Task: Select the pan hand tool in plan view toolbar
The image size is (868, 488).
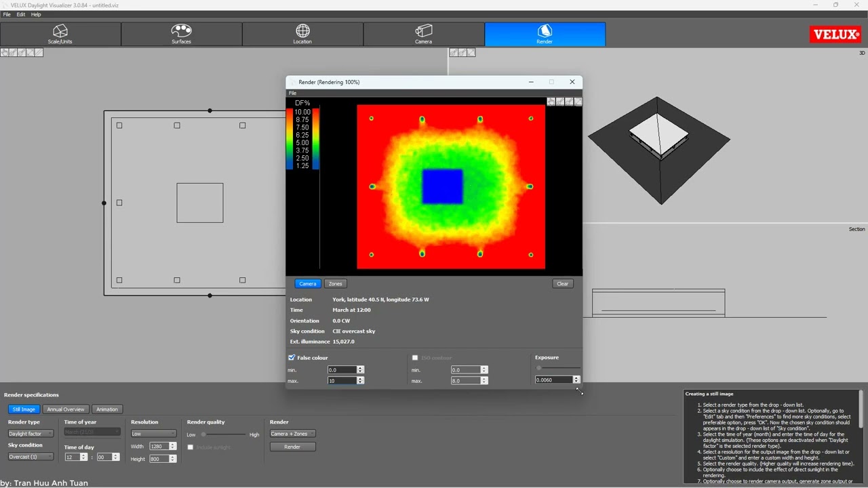Action: (5, 52)
